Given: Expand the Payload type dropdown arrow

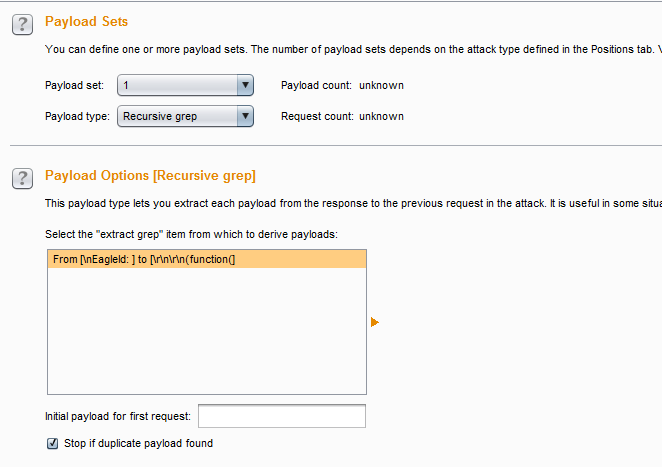Looking at the screenshot, I should (x=245, y=117).
